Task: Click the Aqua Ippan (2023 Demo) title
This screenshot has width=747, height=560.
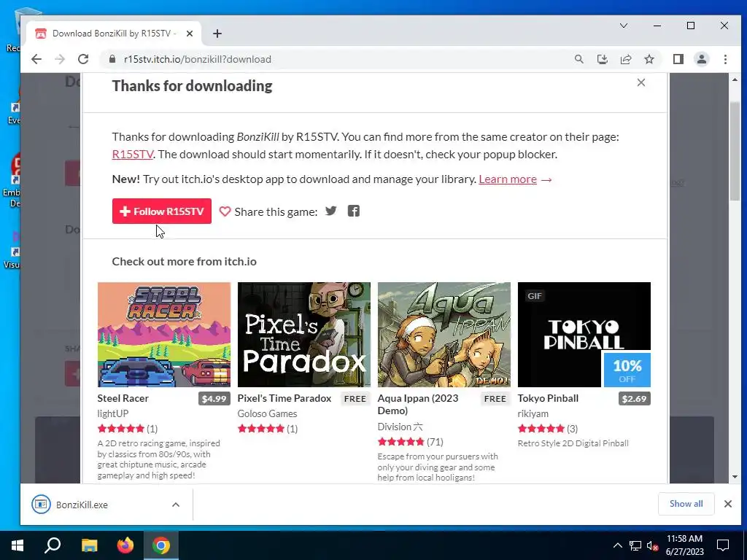Action: [x=418, y=404]
